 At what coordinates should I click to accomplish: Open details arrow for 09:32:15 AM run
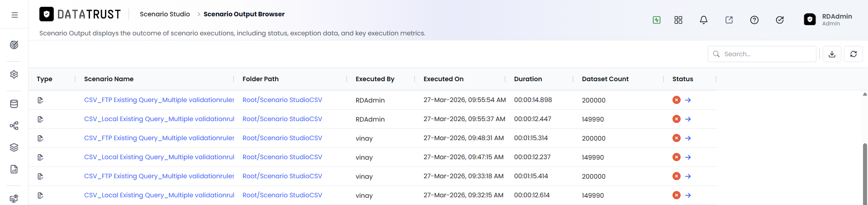coord(688,195)
